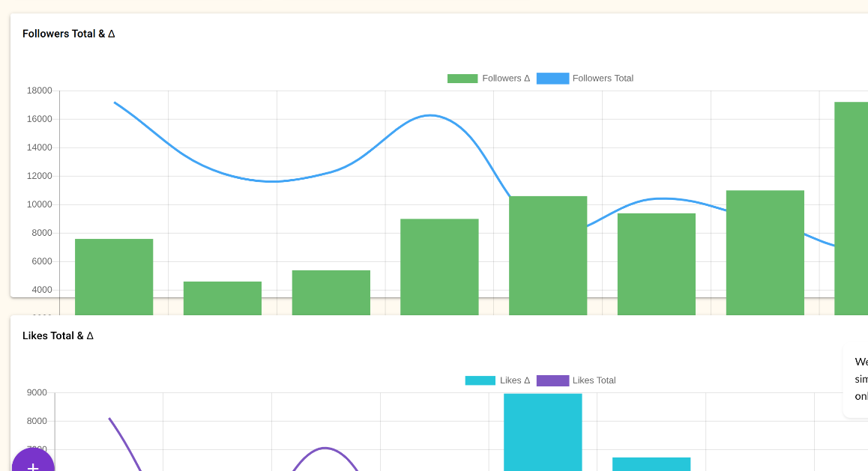Click the green Followers Δ legend swatch

tap(462, 79)
